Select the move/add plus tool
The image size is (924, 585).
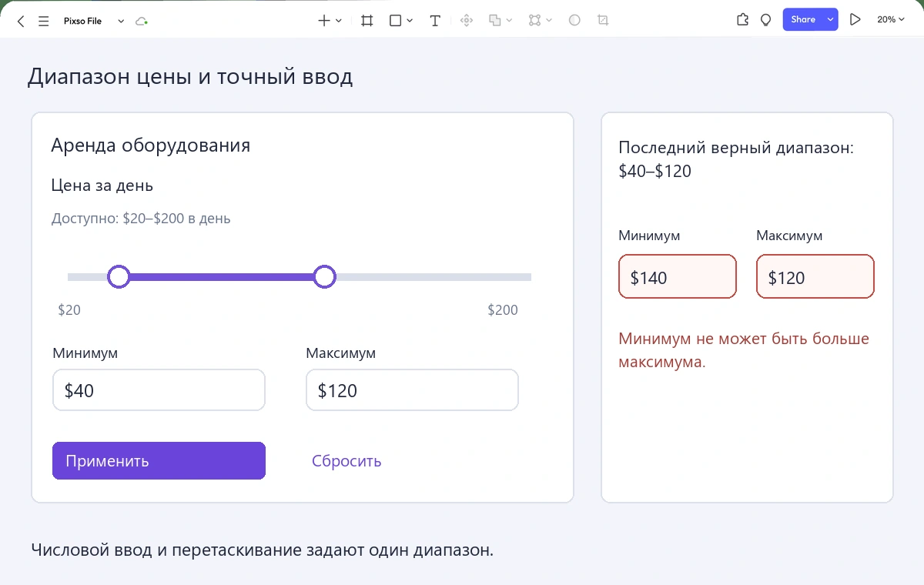(324, 21)
